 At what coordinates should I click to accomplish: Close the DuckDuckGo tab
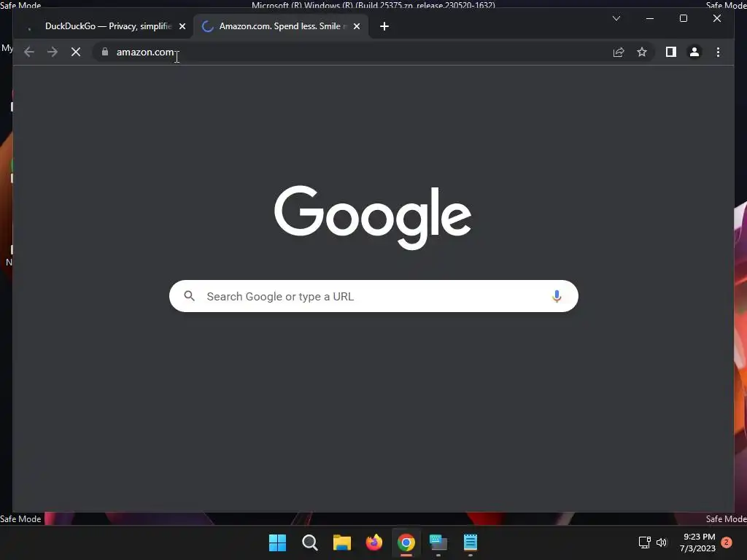coord(182,27)
